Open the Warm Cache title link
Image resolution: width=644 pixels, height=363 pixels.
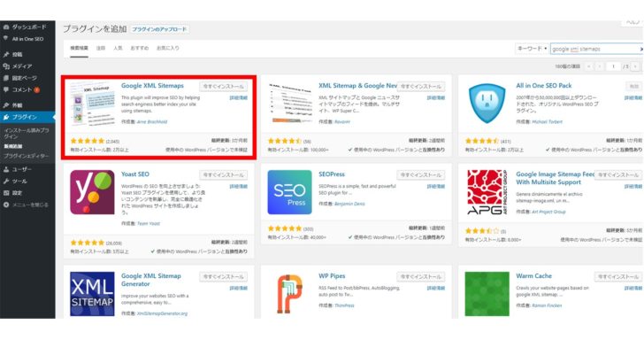click(533, 276)
